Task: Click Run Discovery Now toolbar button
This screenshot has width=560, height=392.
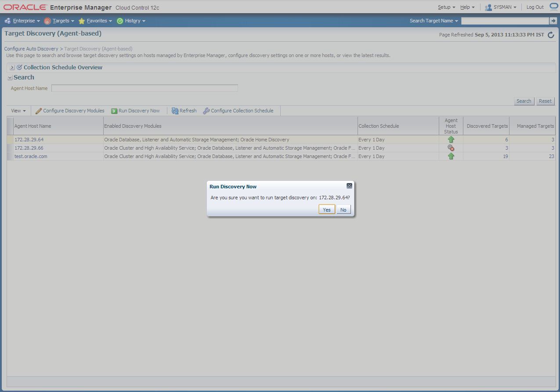Action: click(135, 111)
